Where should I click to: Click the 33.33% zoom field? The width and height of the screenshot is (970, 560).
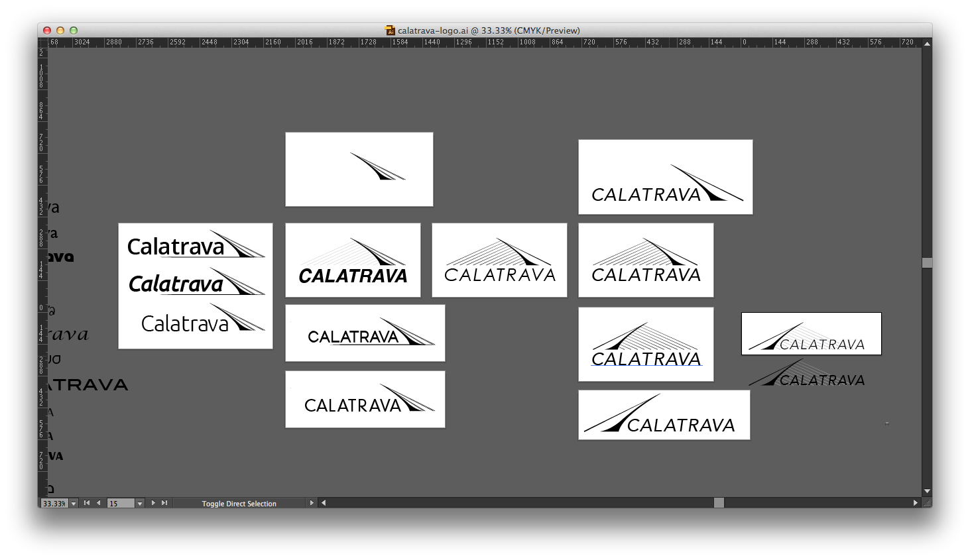[x=54, y=504]
